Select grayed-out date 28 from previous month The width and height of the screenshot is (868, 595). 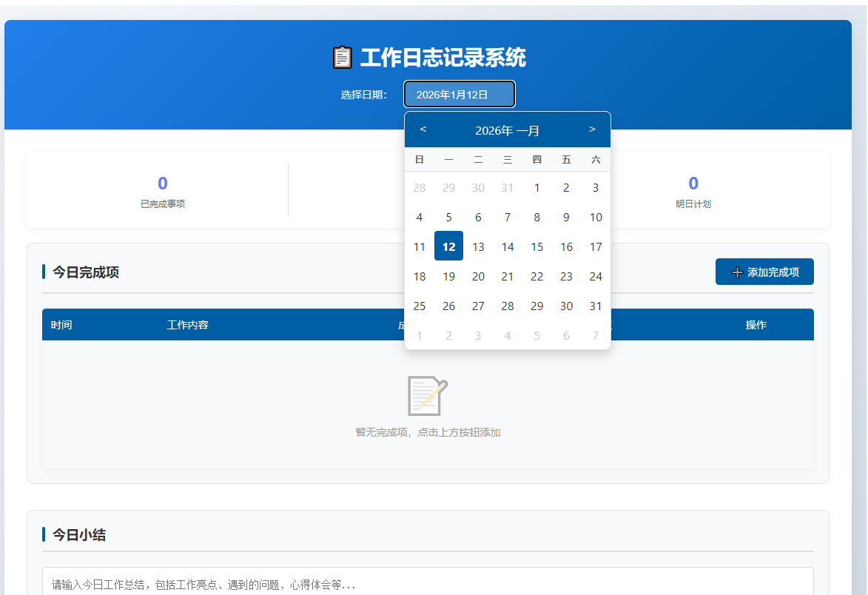[420, 187]
